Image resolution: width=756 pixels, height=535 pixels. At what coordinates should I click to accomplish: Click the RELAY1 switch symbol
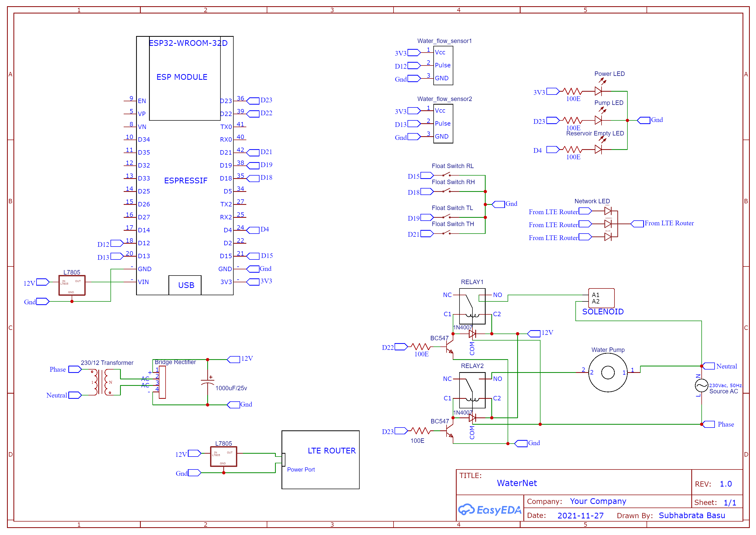(x=472, y=306)
